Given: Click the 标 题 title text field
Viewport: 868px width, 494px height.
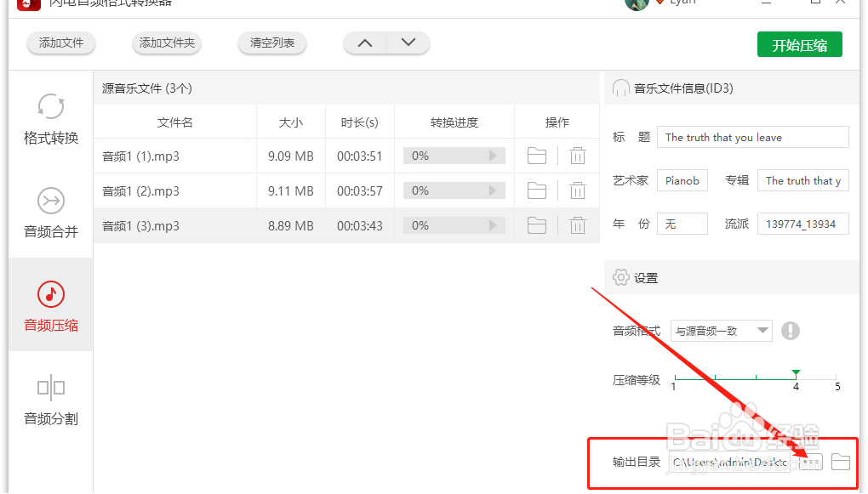Looking at the screenshot, I should pyautogui.click(x=752, y=137).
